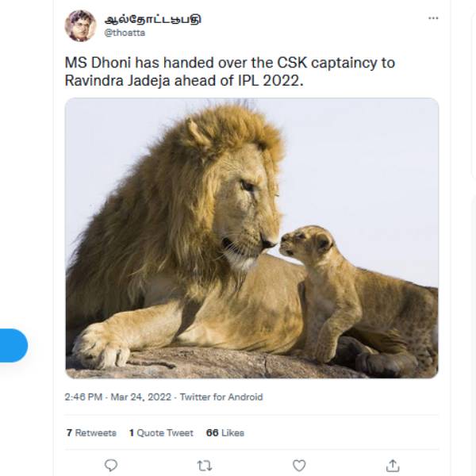The width and height of the screenshot is (476, 476).
Task: View the 7 Retweets list
Action: coord(90,433)
